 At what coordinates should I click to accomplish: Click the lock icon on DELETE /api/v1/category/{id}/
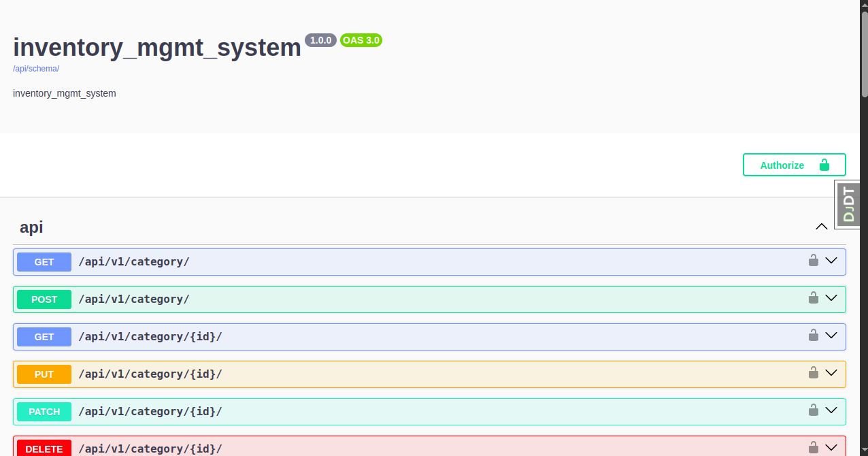814,448
